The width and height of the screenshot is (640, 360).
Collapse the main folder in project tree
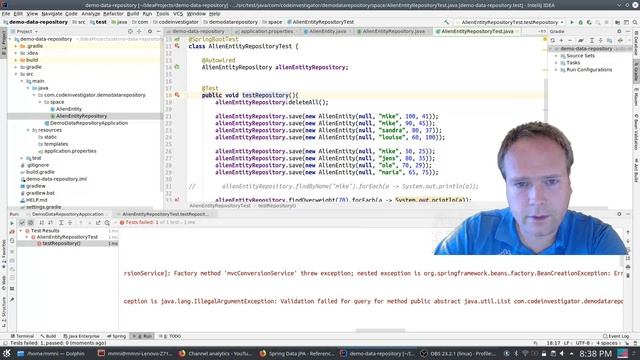pyautogui.click(x=22, y=81)
